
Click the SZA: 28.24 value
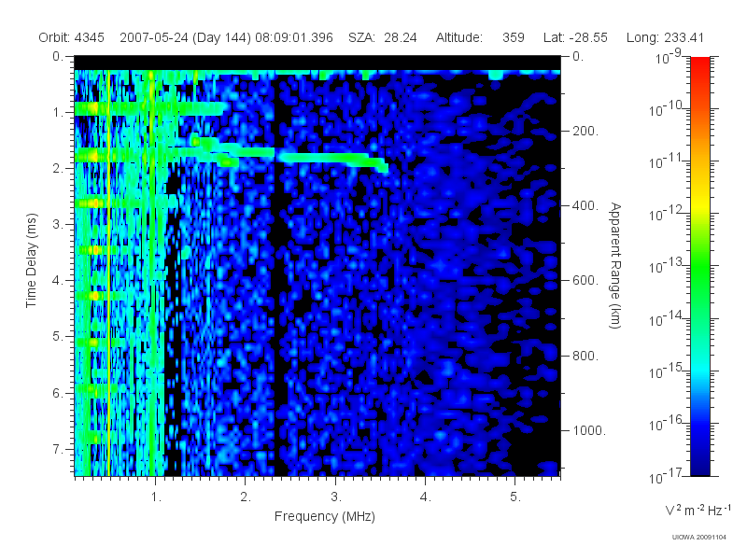[383, 37]
